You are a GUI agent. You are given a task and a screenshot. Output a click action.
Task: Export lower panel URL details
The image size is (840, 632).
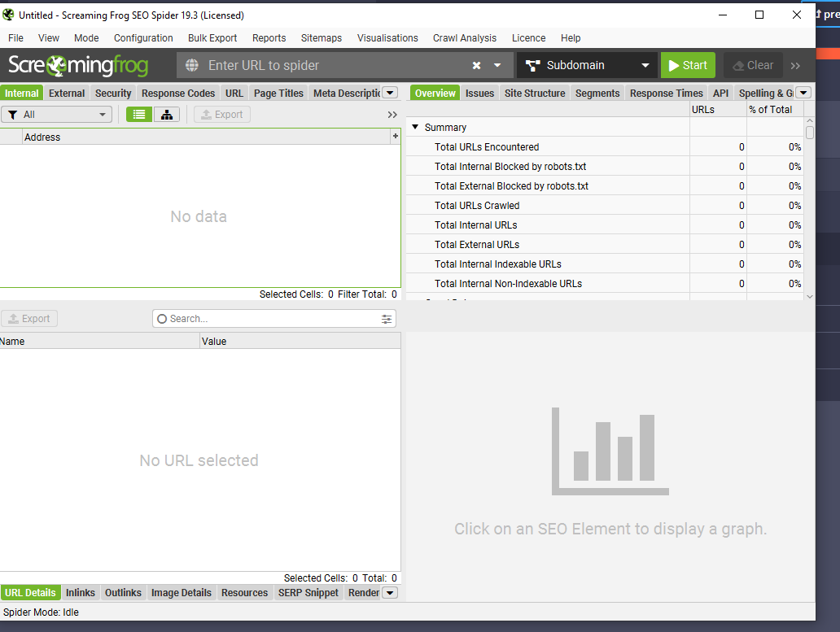tap(29, 318)
